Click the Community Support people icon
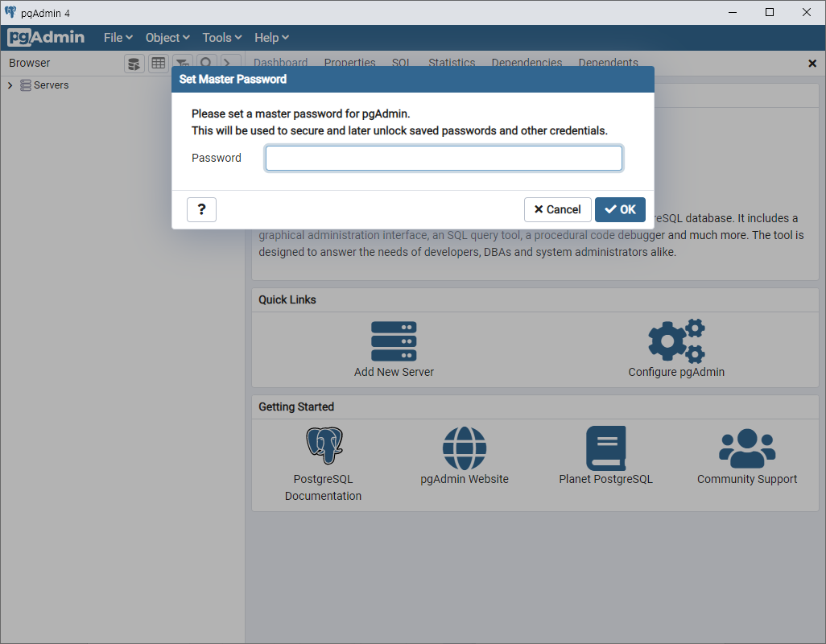 coord(747,448)
